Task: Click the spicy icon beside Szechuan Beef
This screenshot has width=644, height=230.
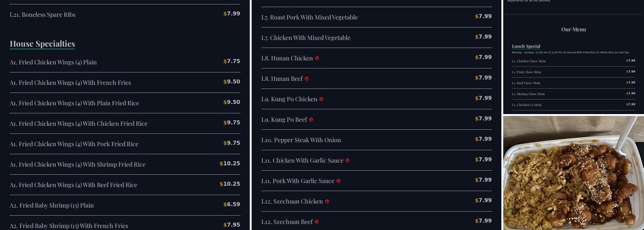Action: (317, 222)
